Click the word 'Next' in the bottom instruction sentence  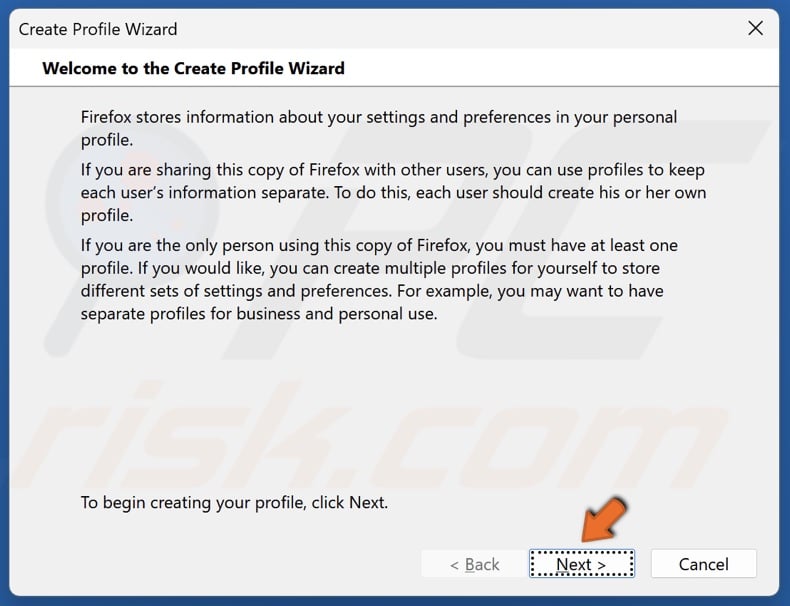366,502
